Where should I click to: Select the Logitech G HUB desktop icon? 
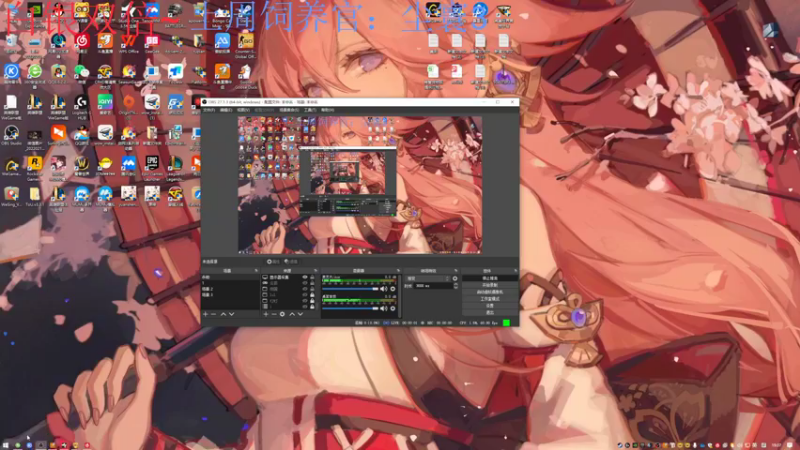pyautogui.click(x=82, y=106)
